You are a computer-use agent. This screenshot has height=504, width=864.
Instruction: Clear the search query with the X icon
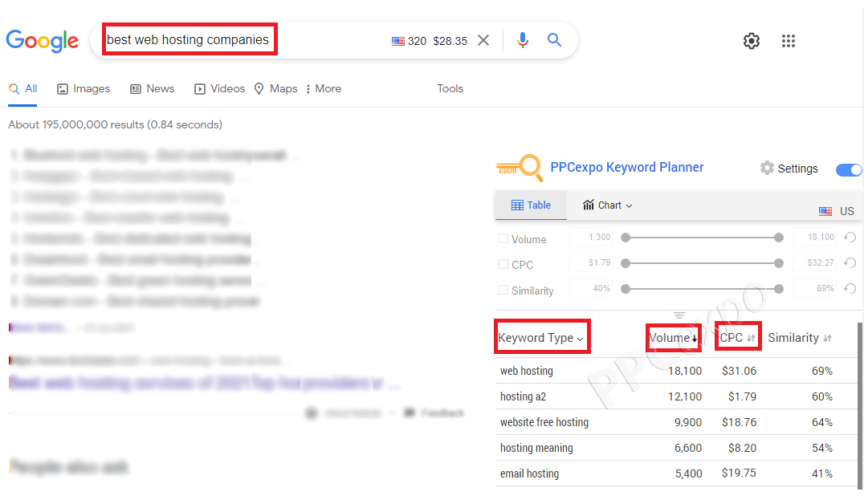click(483, 40)
